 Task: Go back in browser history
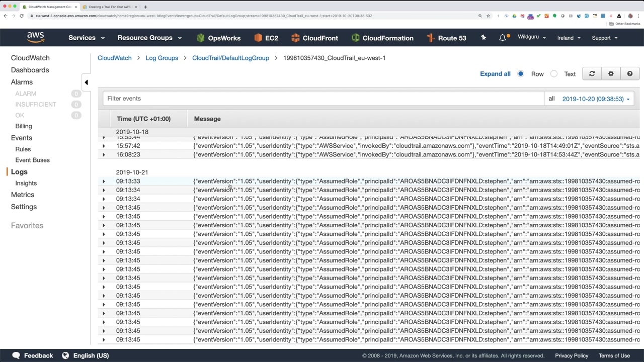6,16
